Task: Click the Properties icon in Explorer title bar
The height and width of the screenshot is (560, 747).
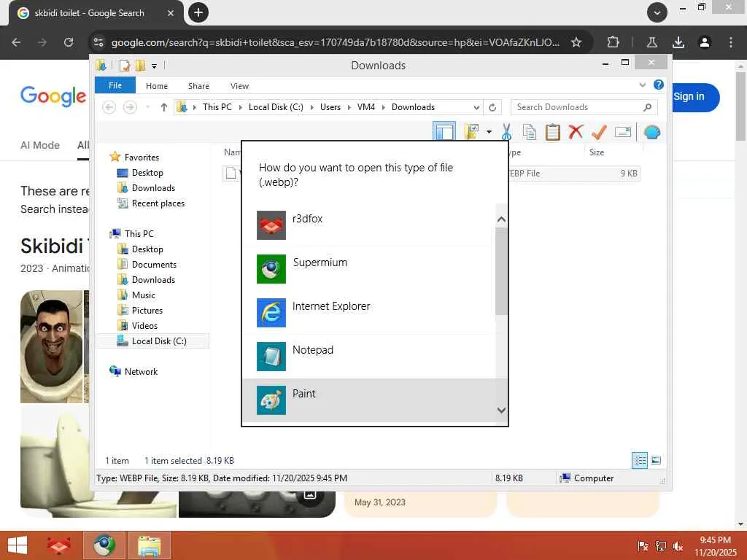Action: point(124,65)
